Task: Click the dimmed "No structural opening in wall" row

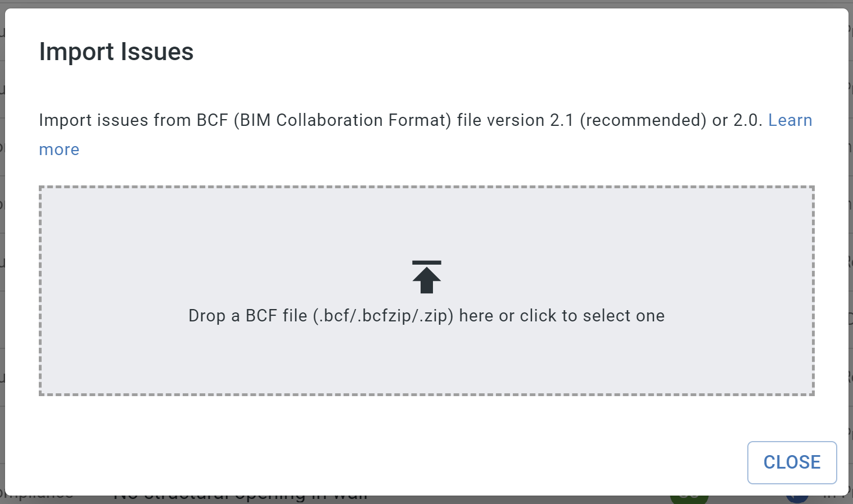Action: coord(241,499)
